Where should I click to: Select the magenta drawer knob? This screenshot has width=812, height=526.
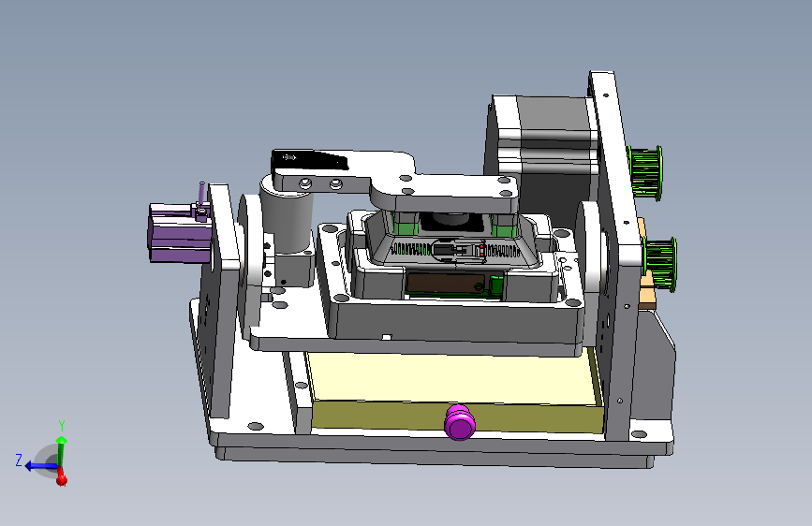click(x=460, y=422)
